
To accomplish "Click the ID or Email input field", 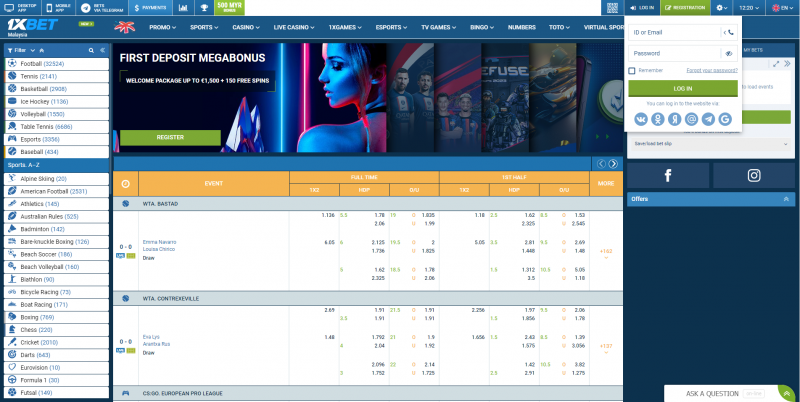I will 674,32.
